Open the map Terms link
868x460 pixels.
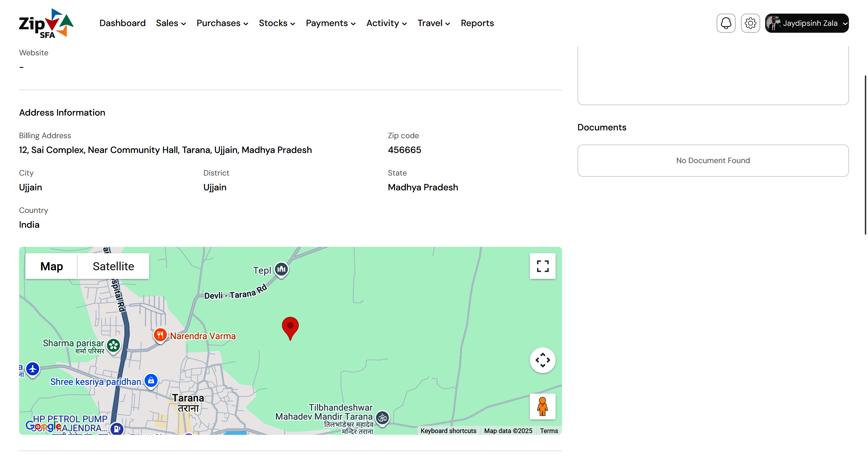coord(549,431)
